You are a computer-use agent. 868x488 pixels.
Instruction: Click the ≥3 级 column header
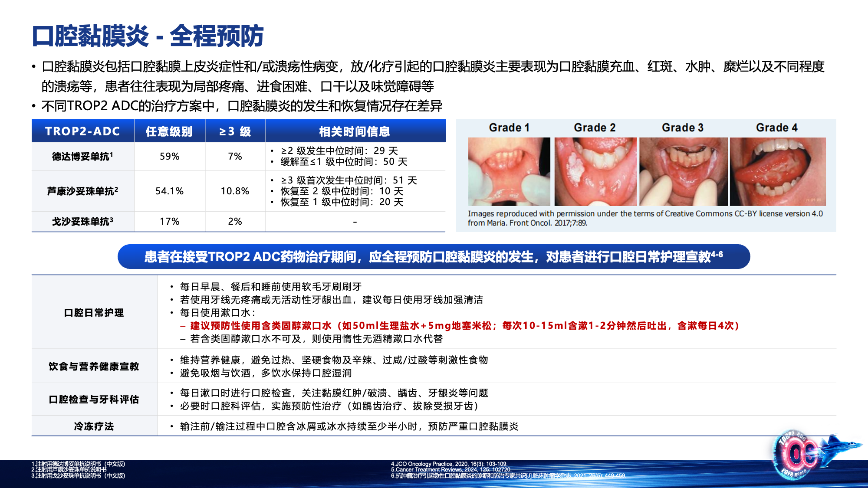click(x=235, y=131)
